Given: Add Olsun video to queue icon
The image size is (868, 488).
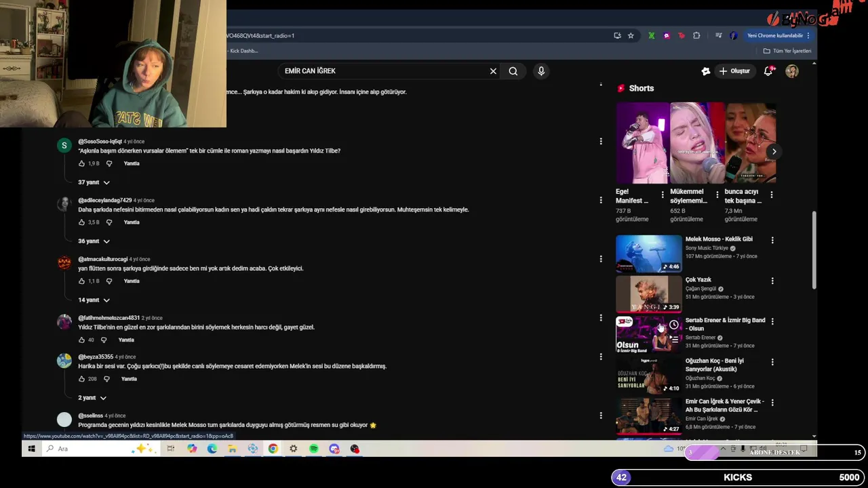Looking at the screenshot, I should click(x=673, y=339).
